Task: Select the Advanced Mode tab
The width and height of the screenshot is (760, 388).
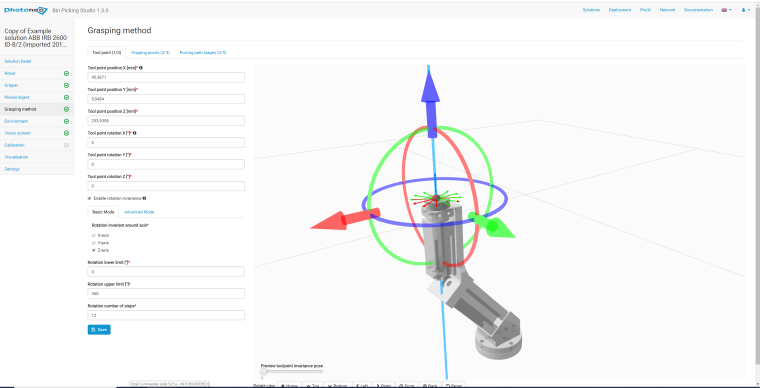Action: [139, 212]
